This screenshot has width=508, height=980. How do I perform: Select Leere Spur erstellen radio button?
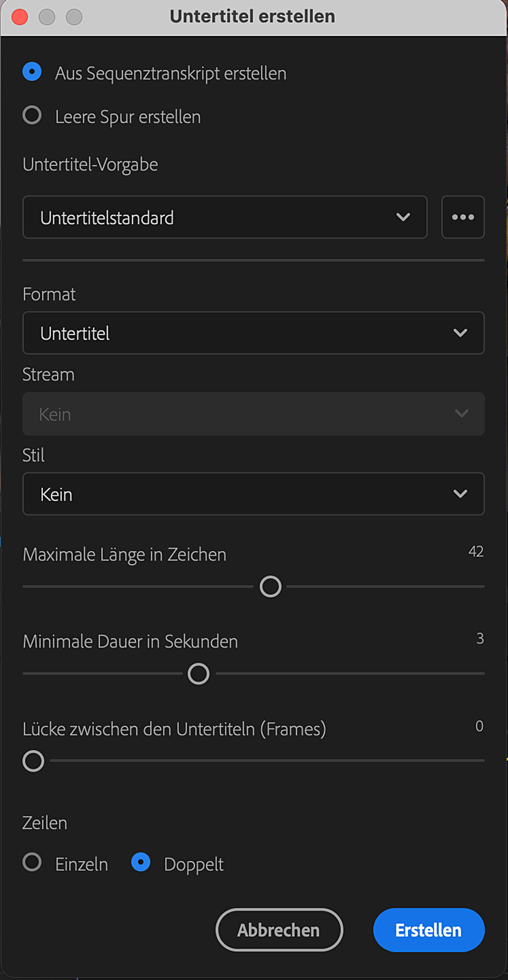coord(32,115)
